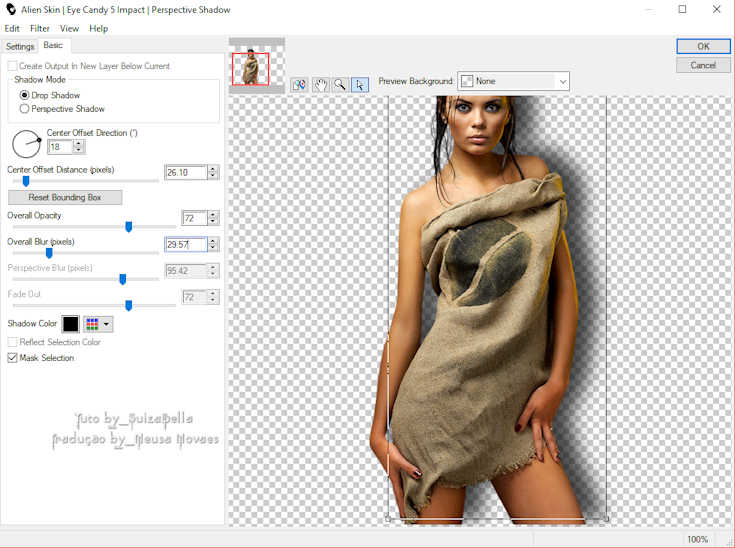Click the Alien Skin app icon in title bar
The width and height of the screenshot is (735, 548).
[11, 9]
